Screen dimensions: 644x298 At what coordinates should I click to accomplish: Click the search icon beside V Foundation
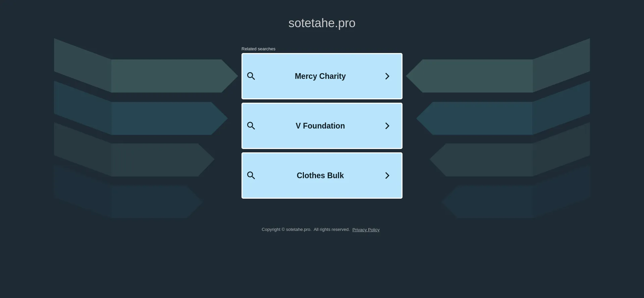point(251,126)
